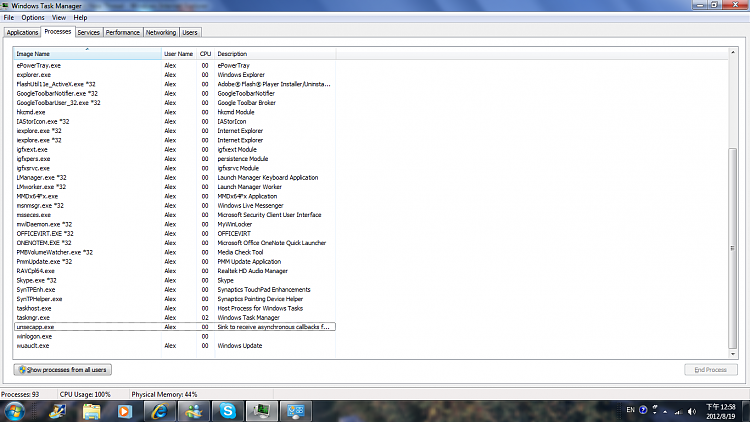The height and width of the screenshot is (422, 750).
Task: Select LManager.exe *32 process
Action: [175, 178]
